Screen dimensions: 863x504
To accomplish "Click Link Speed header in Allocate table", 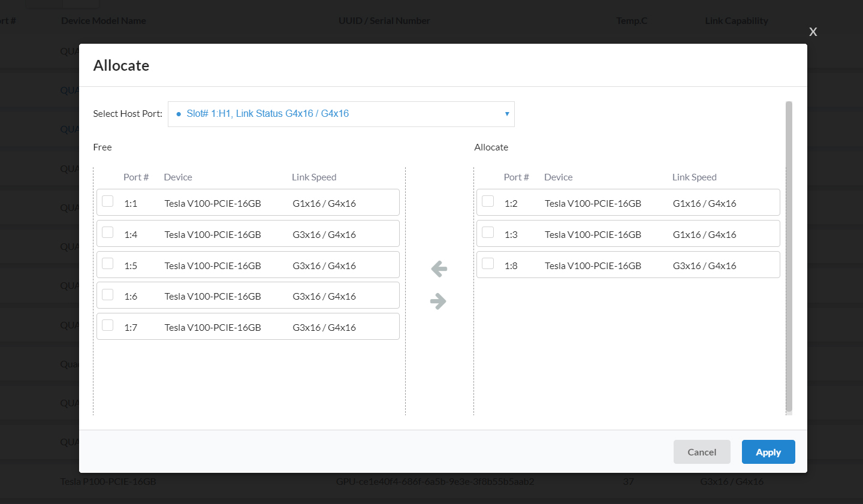I will (695, 177).
